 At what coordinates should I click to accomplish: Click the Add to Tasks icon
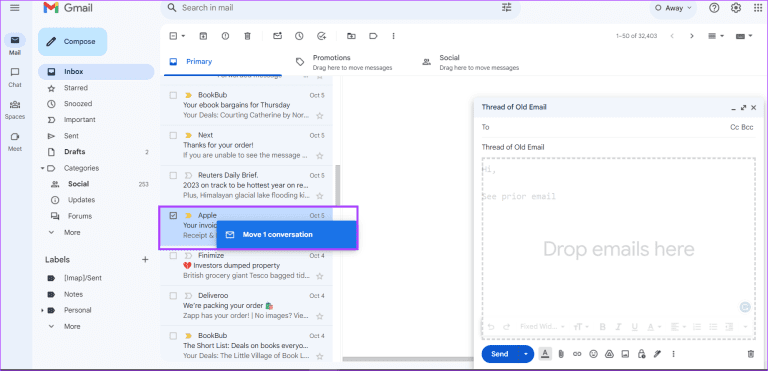tap(321, 36)
